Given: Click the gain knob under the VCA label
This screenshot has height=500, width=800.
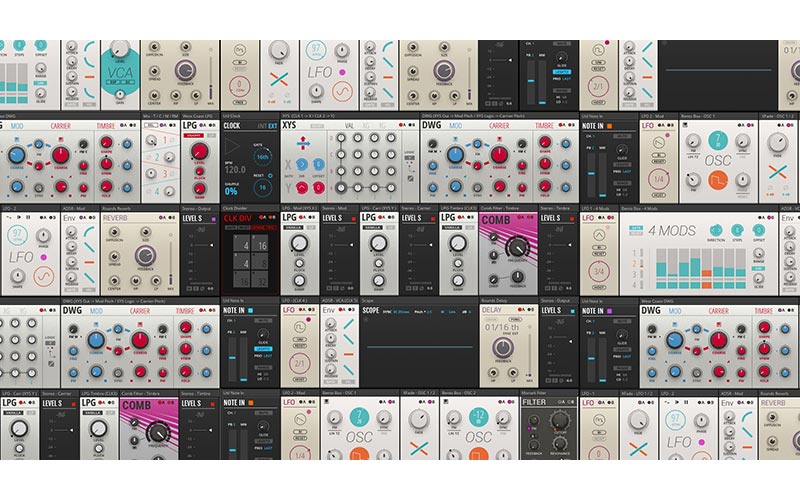Looking at the screenshot, I should 119,95.
